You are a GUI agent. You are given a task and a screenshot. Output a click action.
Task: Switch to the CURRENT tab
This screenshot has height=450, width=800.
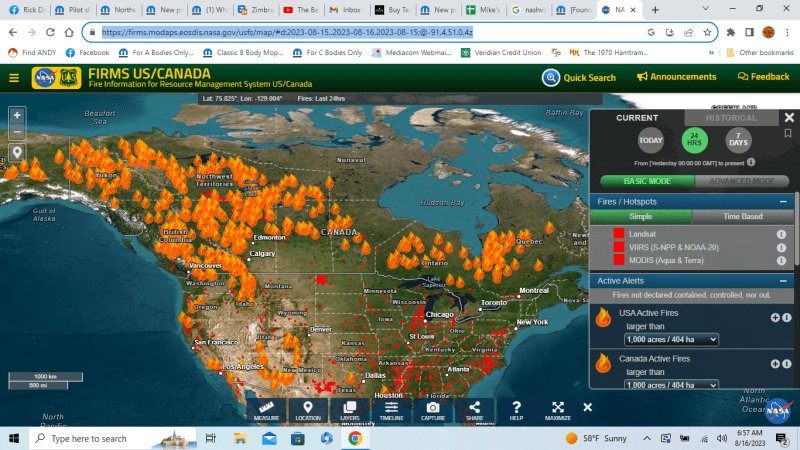tap(637, 118)
